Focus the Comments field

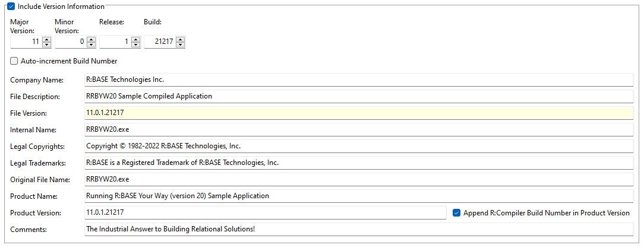coord(359,229)
